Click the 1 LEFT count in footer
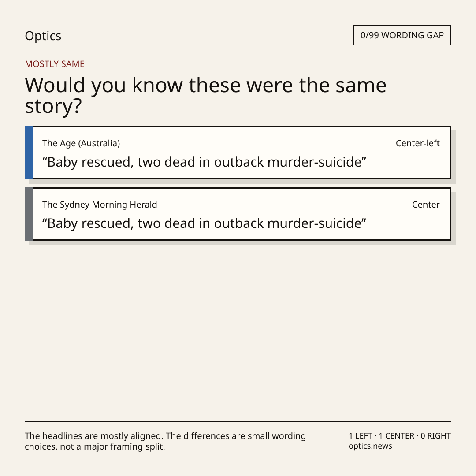 361,436
